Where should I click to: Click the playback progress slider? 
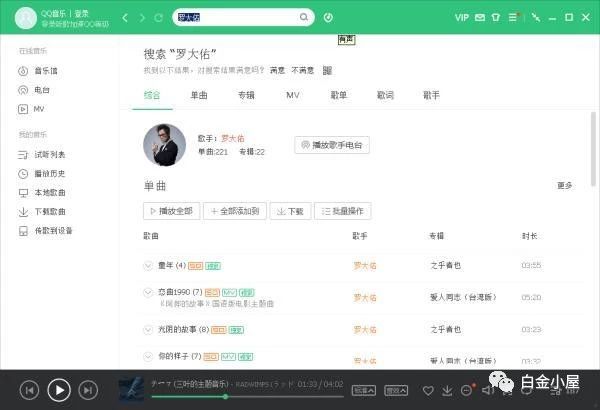pyautogui.click(x=247, y=397)
